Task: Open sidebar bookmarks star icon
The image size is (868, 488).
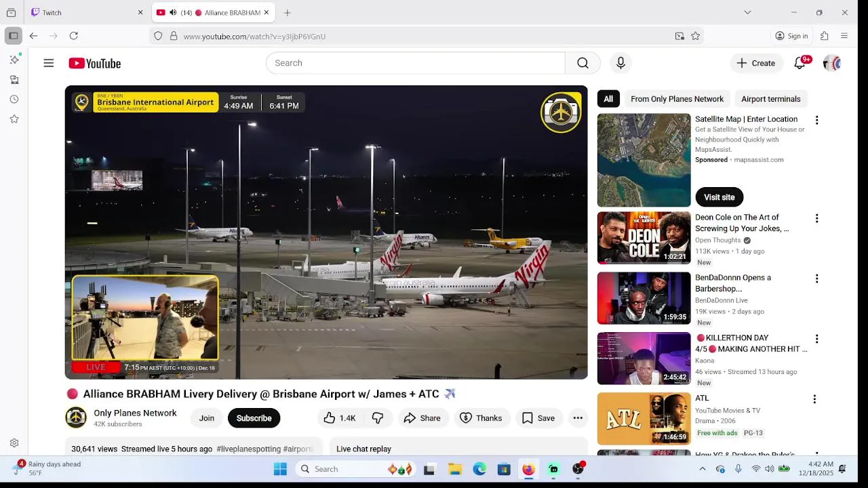Action: (14, 119)
